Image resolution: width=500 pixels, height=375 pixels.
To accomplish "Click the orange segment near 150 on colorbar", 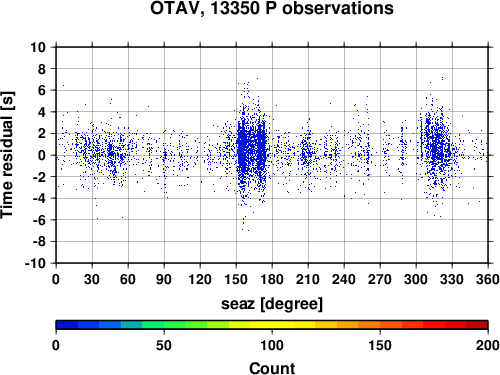I will click(x=380, y=325).
